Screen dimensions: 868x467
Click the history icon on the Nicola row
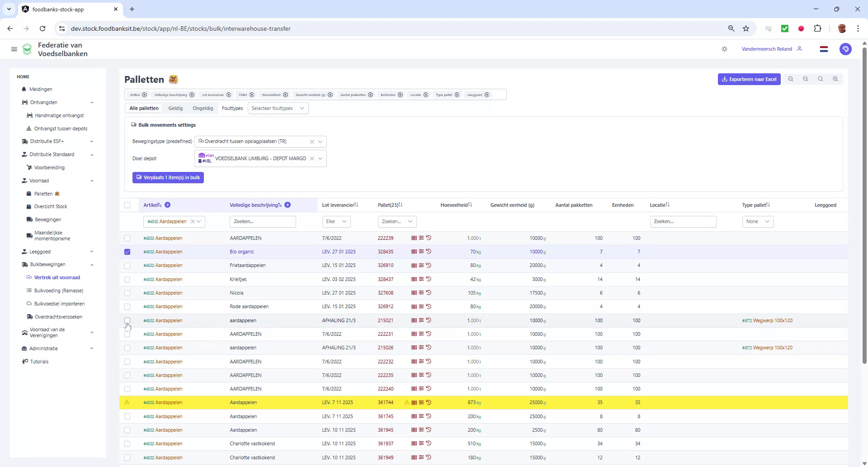click(429, 293)
